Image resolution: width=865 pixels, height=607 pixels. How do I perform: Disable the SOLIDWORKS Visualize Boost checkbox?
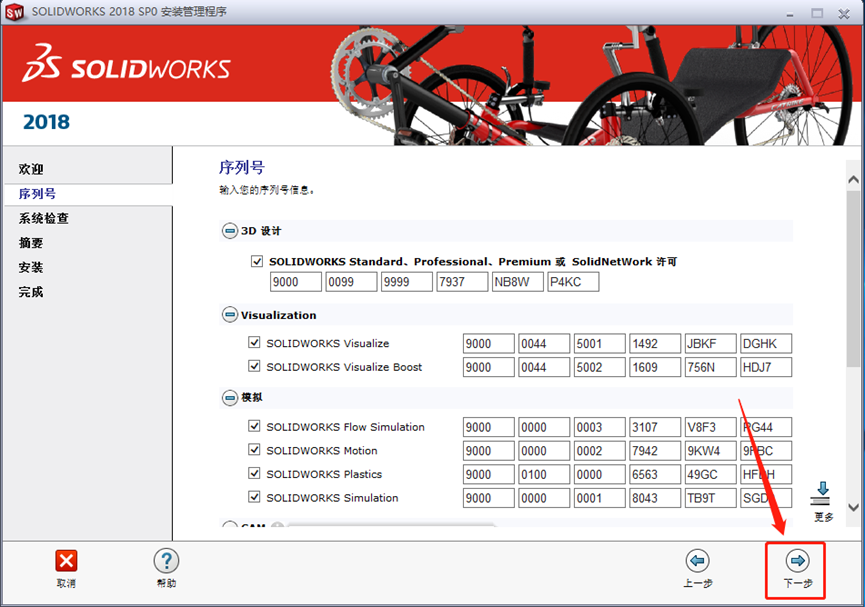[253, 367]
